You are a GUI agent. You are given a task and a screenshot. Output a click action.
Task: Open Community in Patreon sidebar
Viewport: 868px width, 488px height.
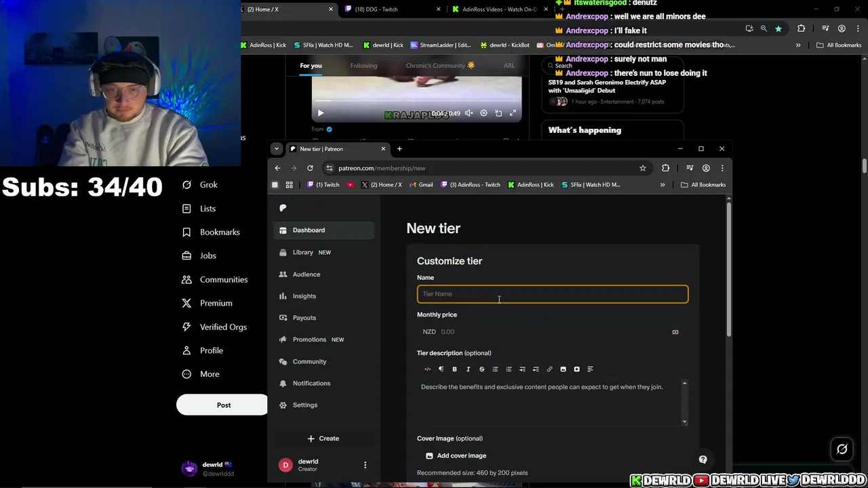click(324, 362)
